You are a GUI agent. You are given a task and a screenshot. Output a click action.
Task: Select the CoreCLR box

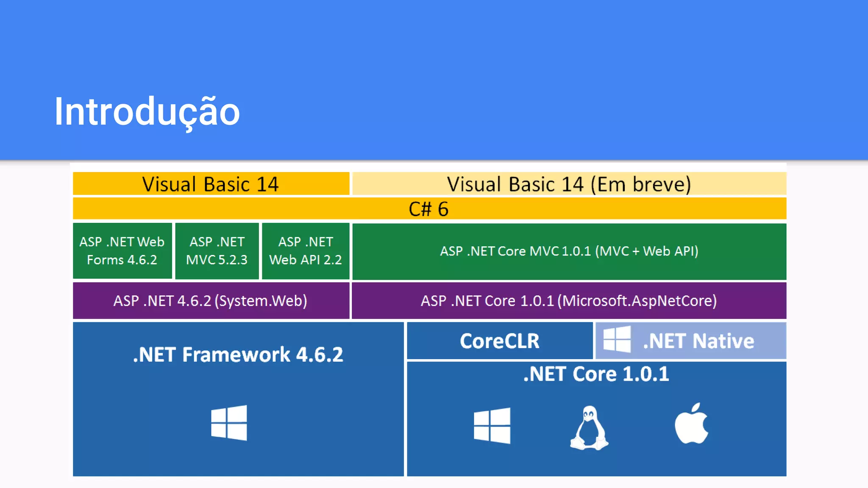500,341
